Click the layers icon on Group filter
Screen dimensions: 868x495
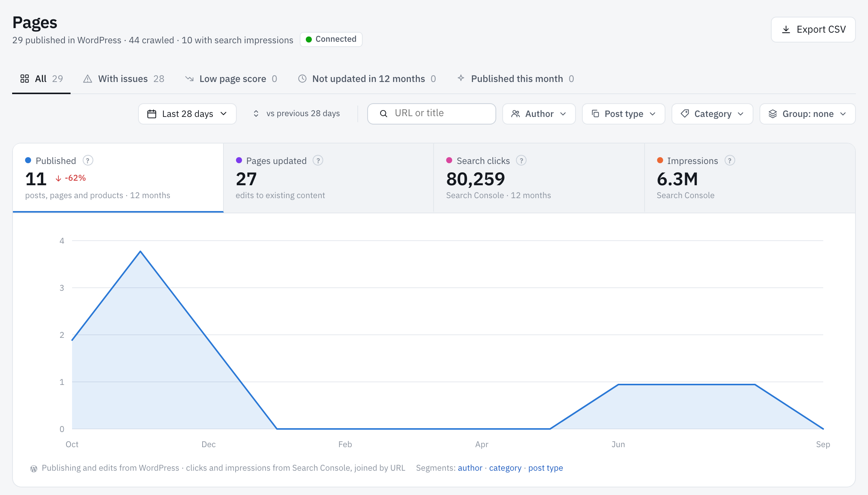click(x=773, y=114)
